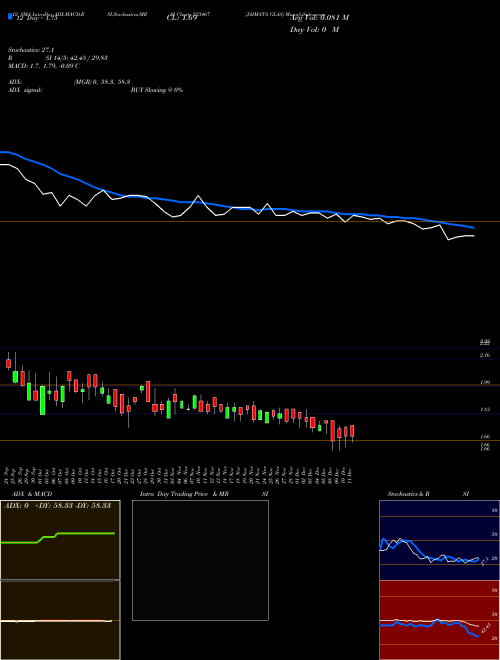Click the 'Avg Vol: 0.081 M' text
Screen dimensions: 500x660
319,18
